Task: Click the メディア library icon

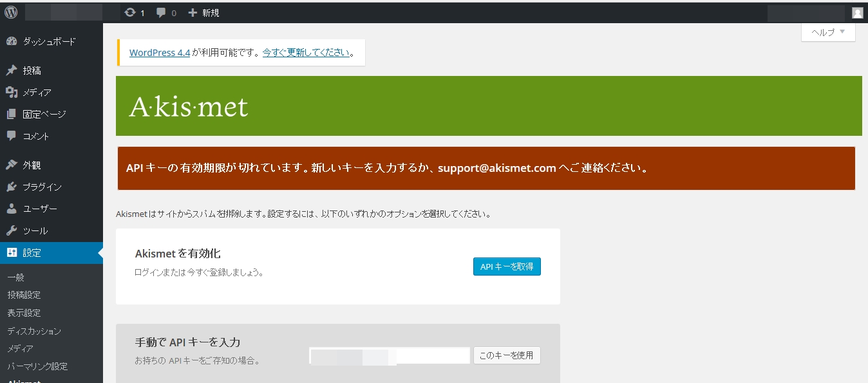Action: (11, 92)
